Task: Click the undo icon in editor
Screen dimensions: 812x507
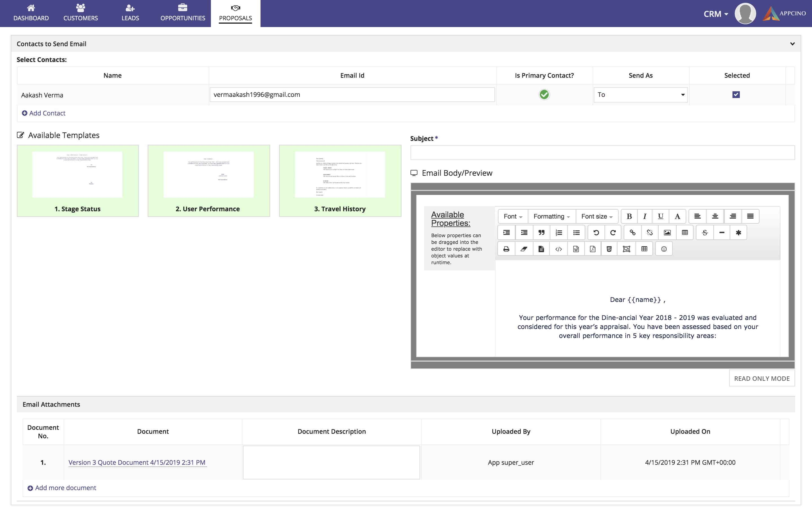Action: 596,232
